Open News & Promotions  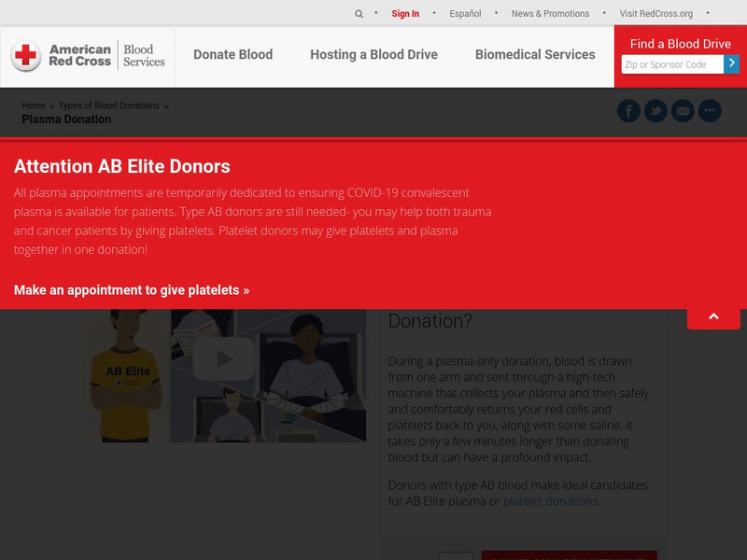550,14
